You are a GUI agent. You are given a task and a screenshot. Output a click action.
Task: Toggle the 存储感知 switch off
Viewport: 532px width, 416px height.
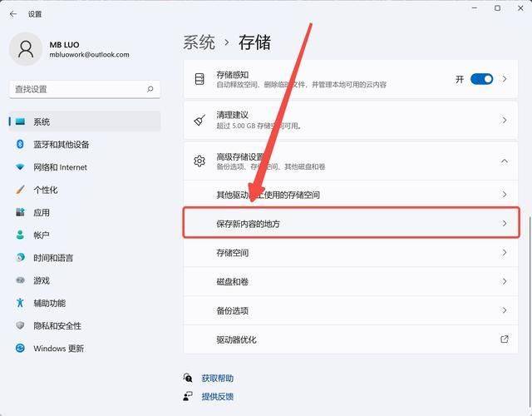[x=481, y=79]
